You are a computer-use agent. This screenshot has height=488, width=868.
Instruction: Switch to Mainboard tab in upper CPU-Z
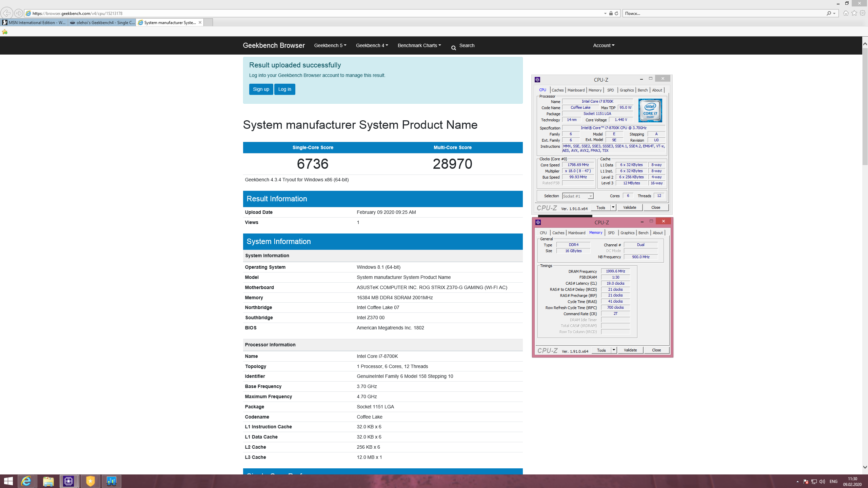tap(576, 90)
